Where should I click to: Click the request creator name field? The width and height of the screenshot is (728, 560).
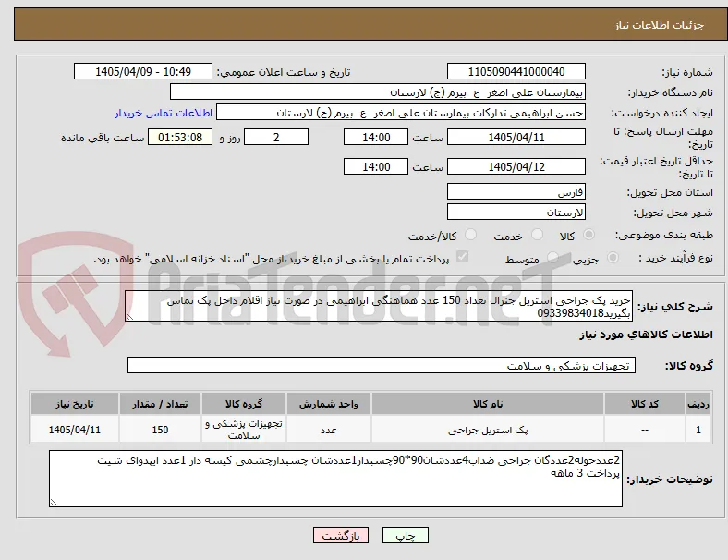coord(401,113)
